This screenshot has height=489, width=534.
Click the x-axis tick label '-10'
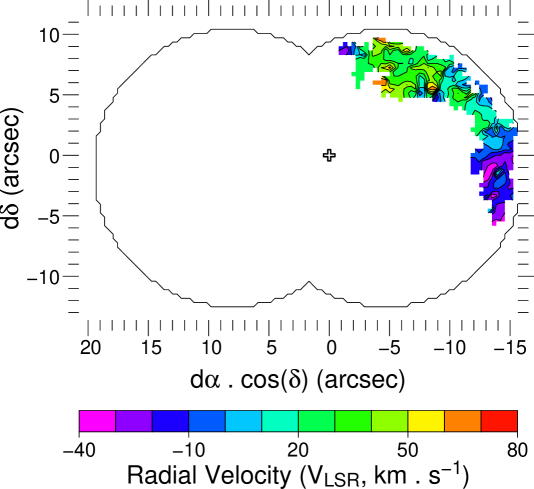450,348
